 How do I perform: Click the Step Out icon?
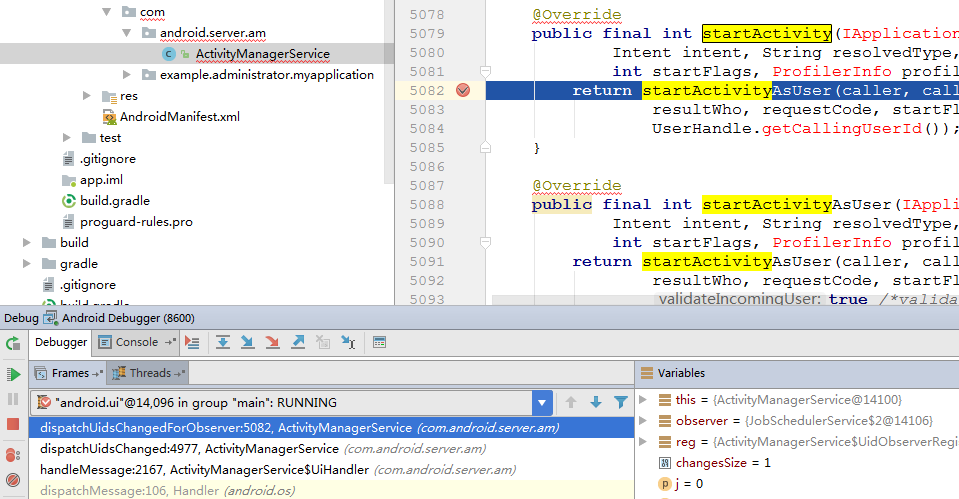click(x=298, y=342)
